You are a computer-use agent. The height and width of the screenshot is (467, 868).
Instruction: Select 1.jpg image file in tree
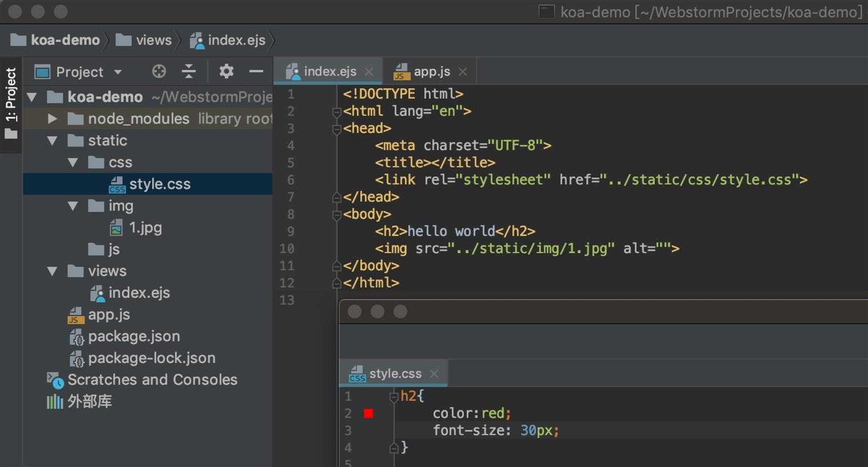coord(146,228)
